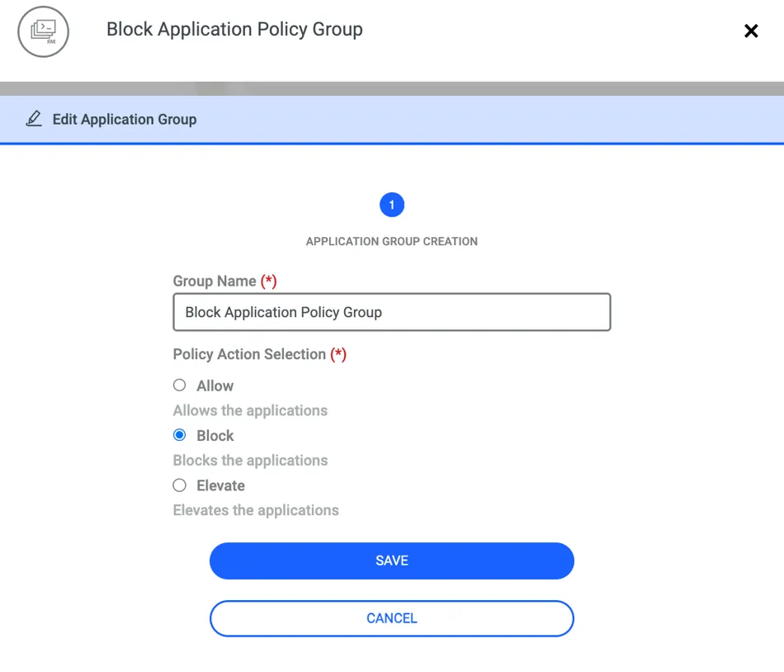Image resolution: width=784 pixels, height=672 pixels.
Task: Click the 'Policy Action Selection' label
Action: (x=249, y=354)
